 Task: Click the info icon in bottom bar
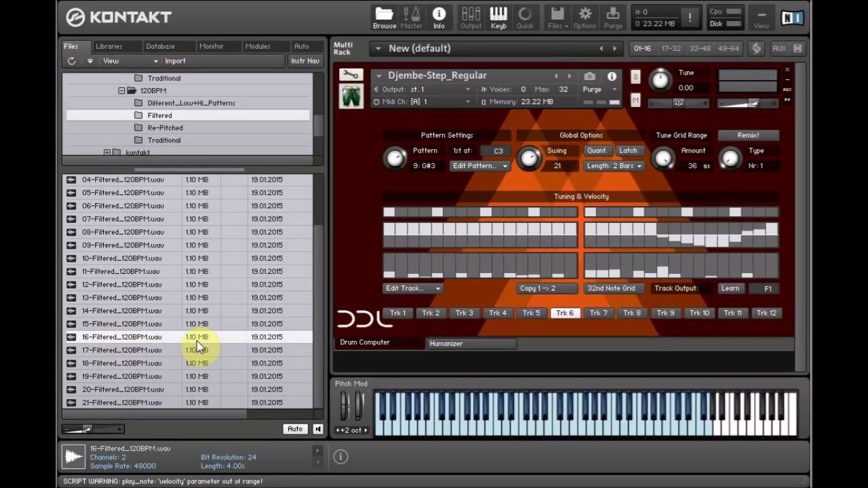(340, 457)
